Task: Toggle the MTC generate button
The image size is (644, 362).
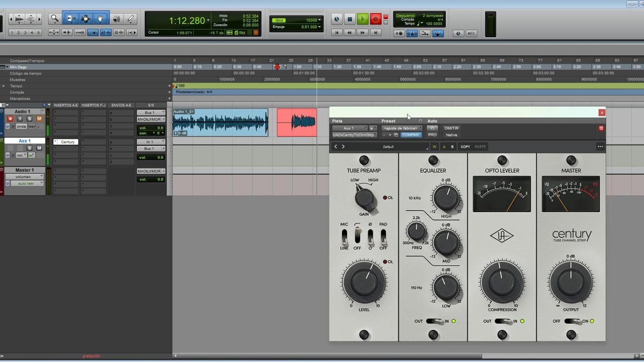Action: pyautogui.click(x=471, y=34)
